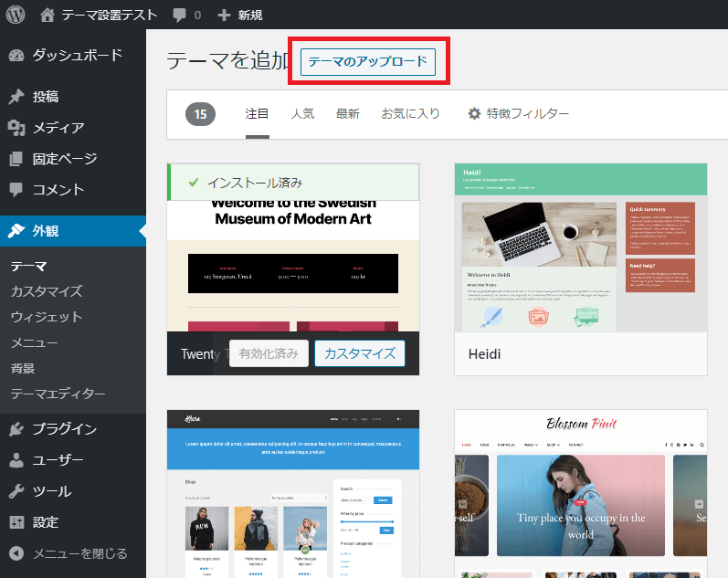Open ダッシュボード from the sidebar
Image resolution: width=728 pixels, height=578 pixels.
(77, 56)
